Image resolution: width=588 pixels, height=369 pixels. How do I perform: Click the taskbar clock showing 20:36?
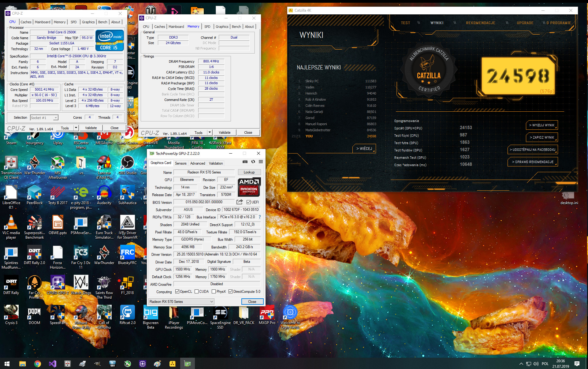pos(560,363)
